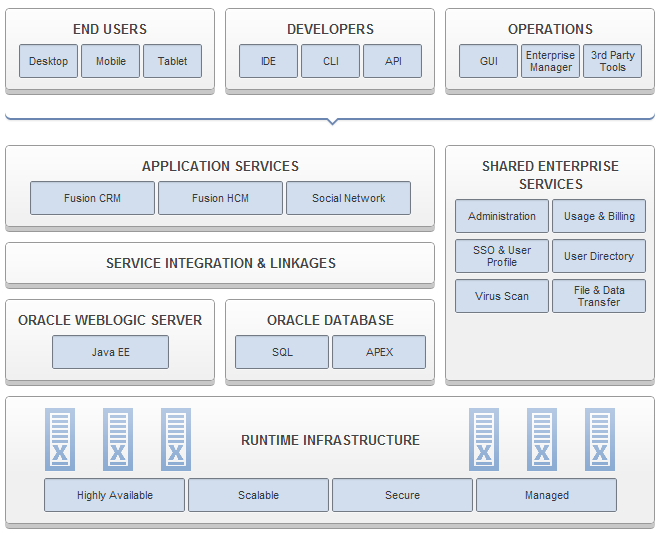Click the User Directory box
This screenshot has width=664, height=534.
coord(599,256)
